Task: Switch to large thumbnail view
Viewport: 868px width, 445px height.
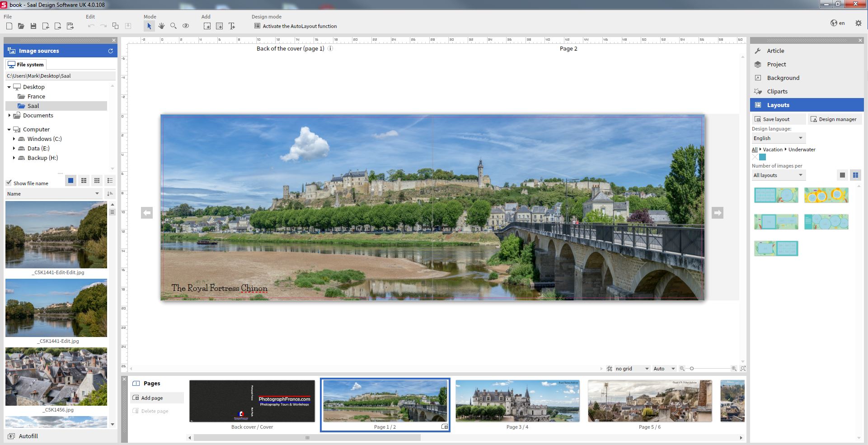Action: [70, 181]
